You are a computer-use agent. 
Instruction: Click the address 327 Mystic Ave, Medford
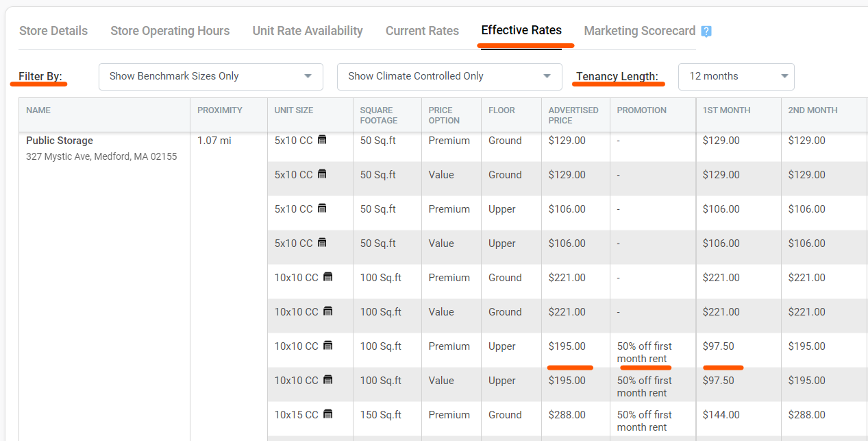point(101,156)
